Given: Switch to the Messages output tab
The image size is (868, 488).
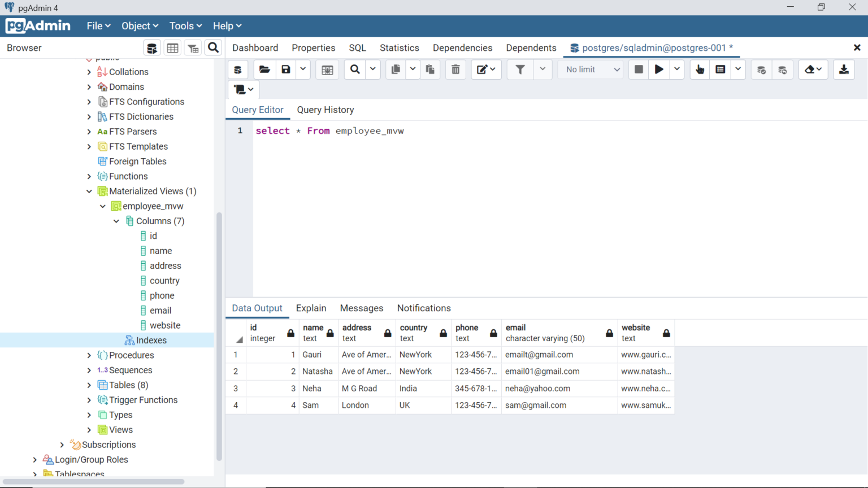Looking at the screenshot, I should pos(362,308).
